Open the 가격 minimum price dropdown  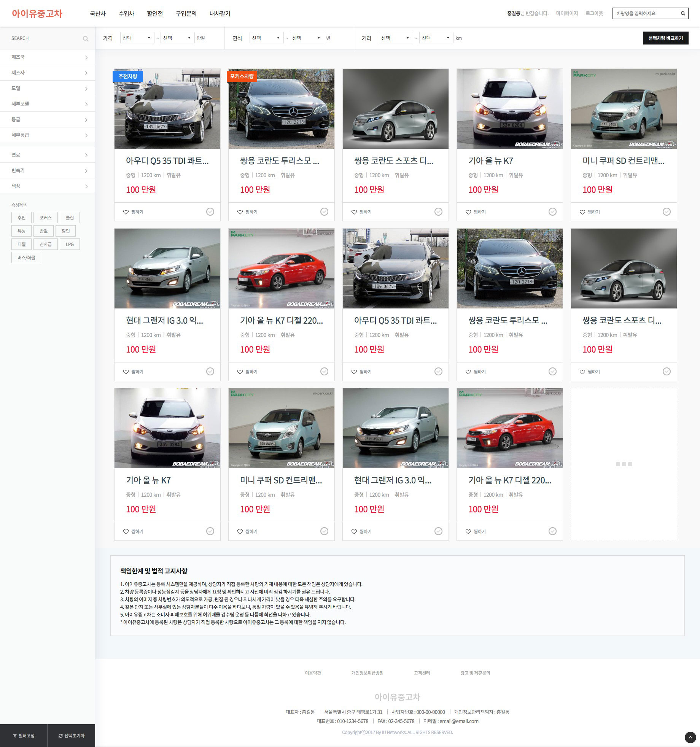(137, 38)
